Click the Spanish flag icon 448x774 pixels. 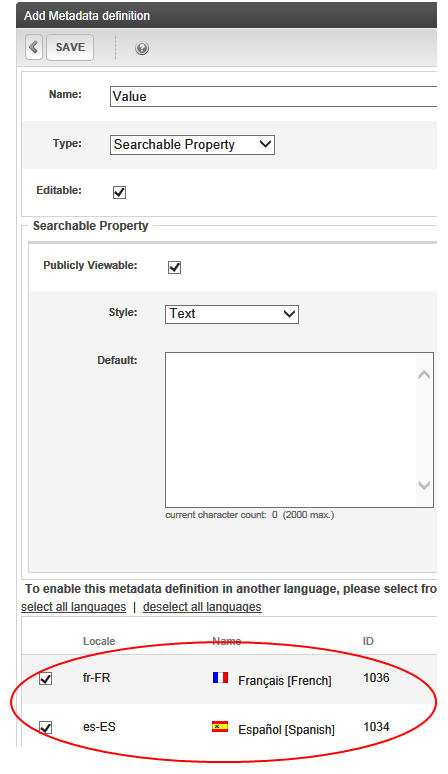click(x=220, y=726)
